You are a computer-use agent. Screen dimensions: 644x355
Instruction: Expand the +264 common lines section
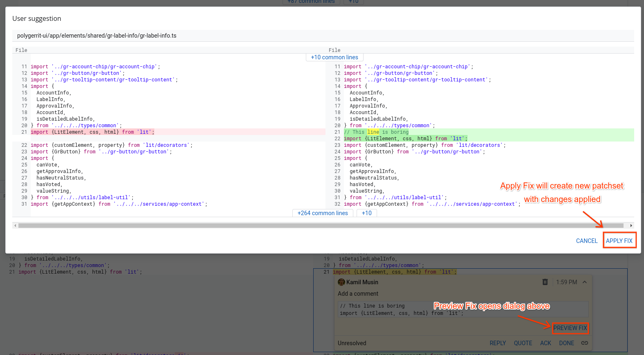pyautogui.click(x=322, y=213)
